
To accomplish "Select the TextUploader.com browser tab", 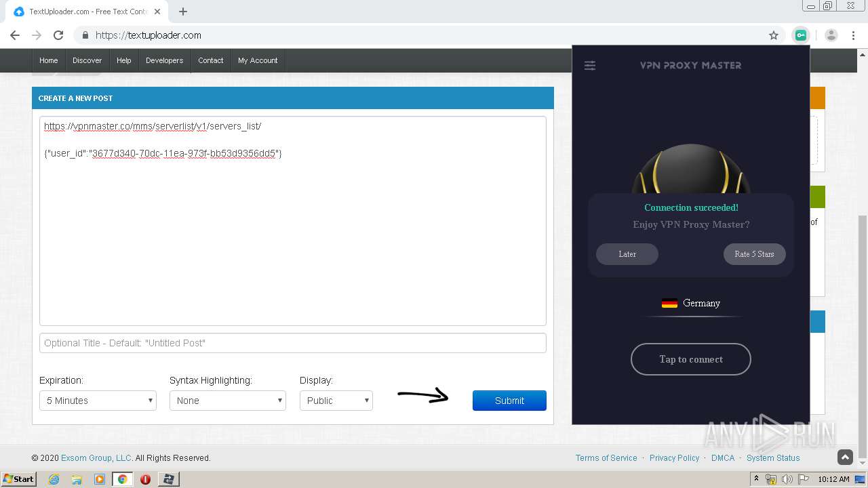I will 85,12.
